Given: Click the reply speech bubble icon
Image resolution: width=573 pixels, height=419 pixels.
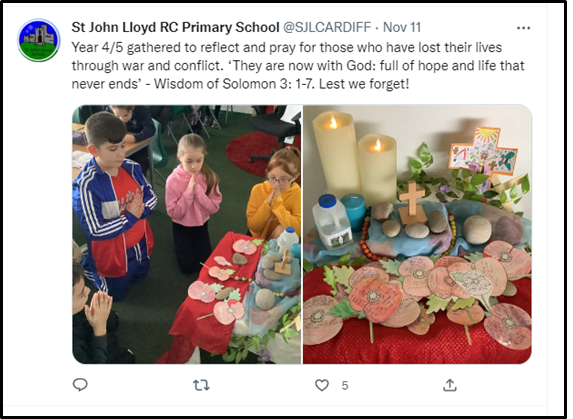Looking at the screenshot, I should 80,385.
